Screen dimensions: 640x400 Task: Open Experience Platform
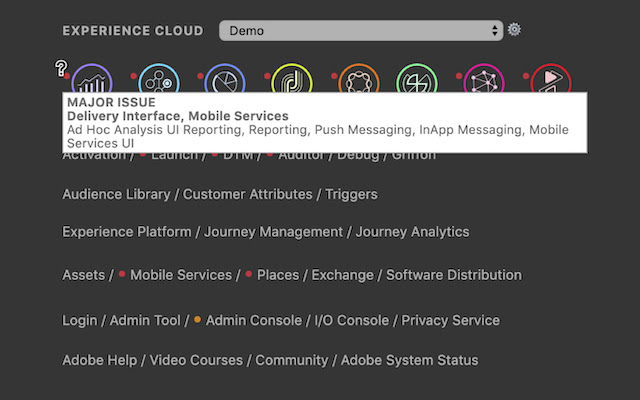coord(127,232)
